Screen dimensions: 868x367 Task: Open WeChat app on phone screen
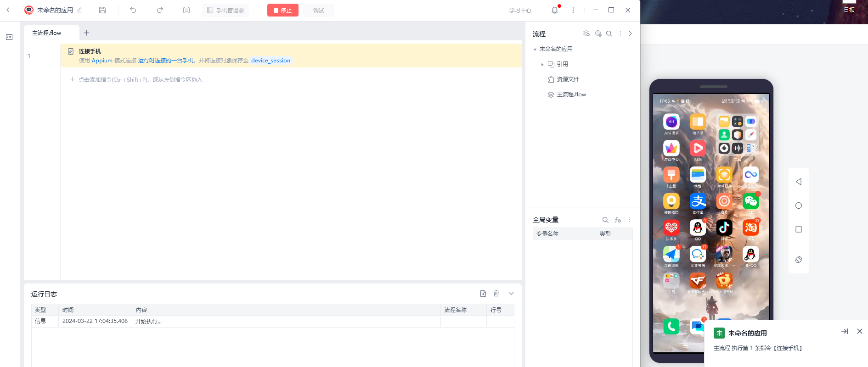coord(750,202)
